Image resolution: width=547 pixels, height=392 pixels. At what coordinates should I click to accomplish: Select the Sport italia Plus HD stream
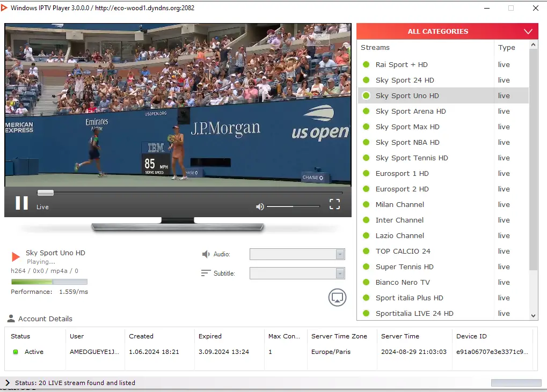tap(443, 298)
